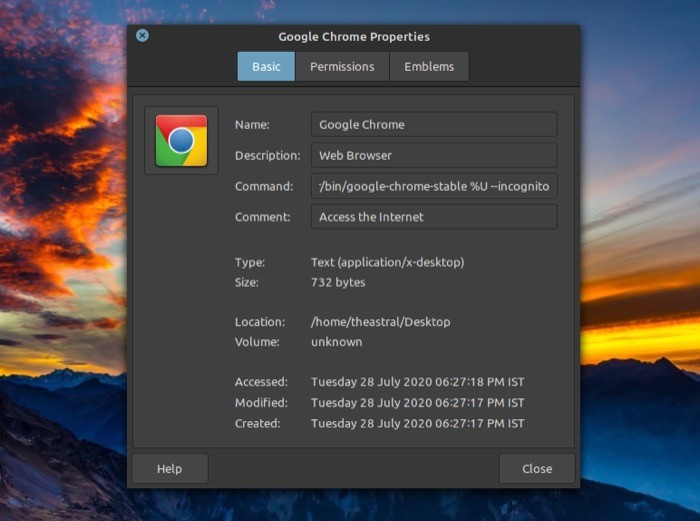Click the location path '/home/theastral/Desktop'
Viewport: 700px width, 521px height.
(x=380, y=322)
